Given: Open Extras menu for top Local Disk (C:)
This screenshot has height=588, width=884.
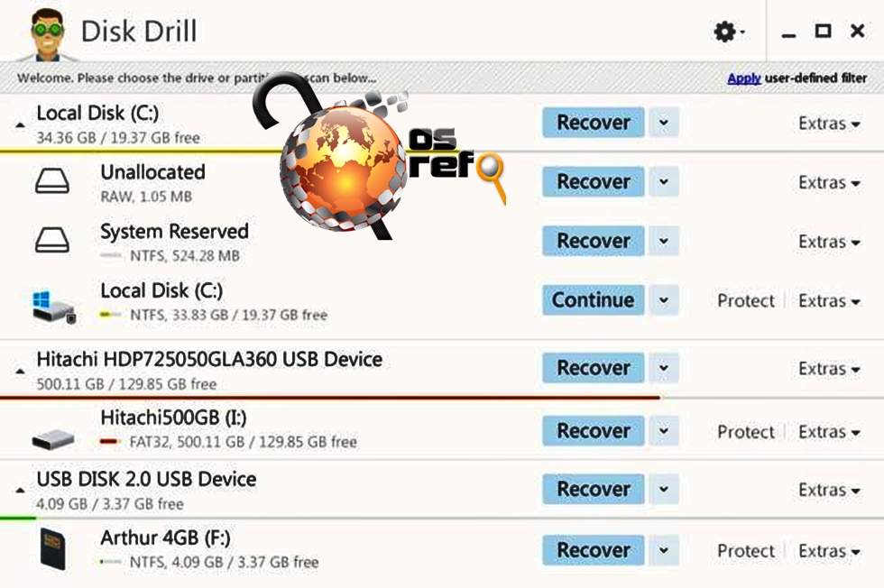Looking at the screenshot, I should [x=829, y=123].
